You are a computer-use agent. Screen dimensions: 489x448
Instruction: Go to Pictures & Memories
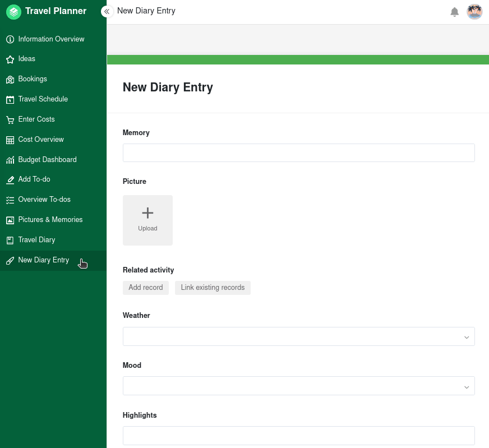point(53,220)
